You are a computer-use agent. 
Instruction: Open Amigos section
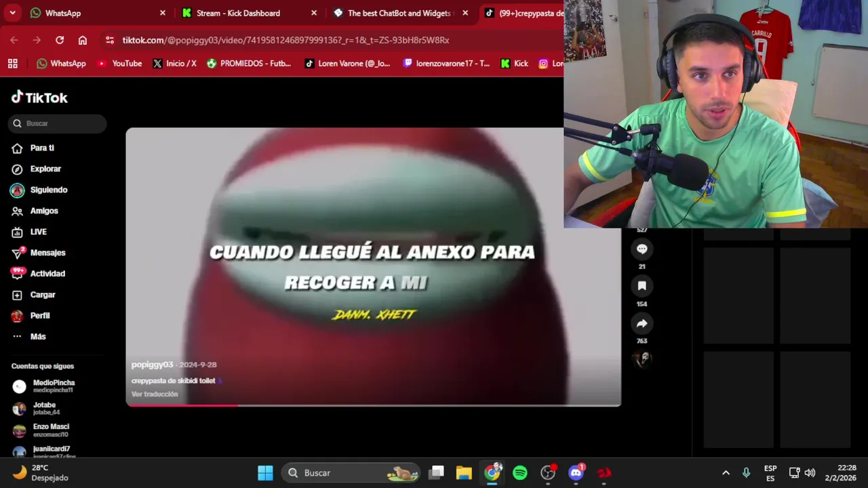coord(35,211)
